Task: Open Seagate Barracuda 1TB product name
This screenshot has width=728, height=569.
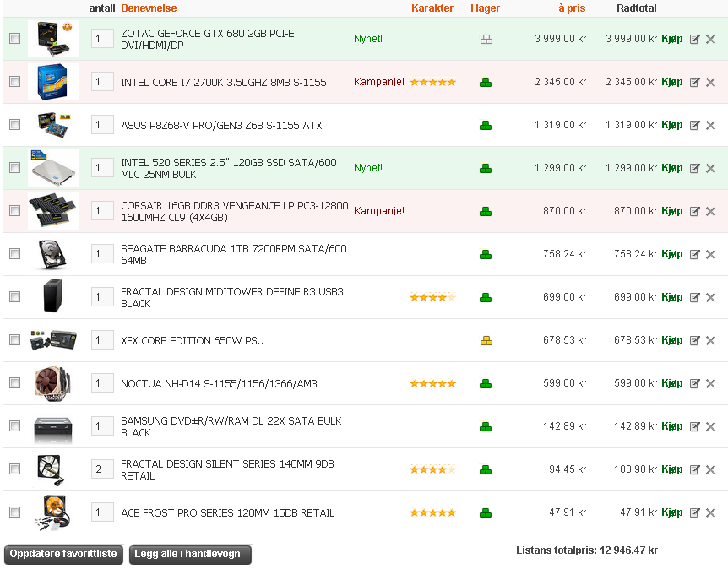Action: [x=234, y=254]
